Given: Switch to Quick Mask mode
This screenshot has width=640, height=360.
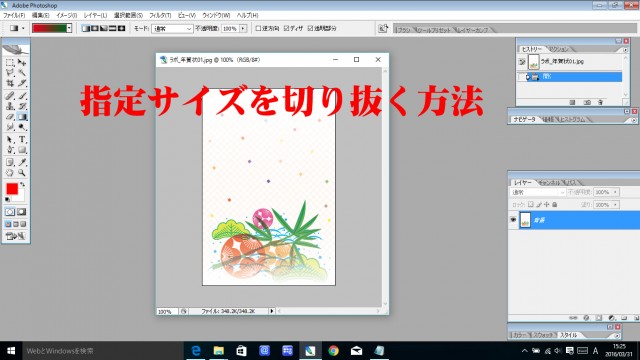Looking at the screenshot, I should [x=22, y=212].
